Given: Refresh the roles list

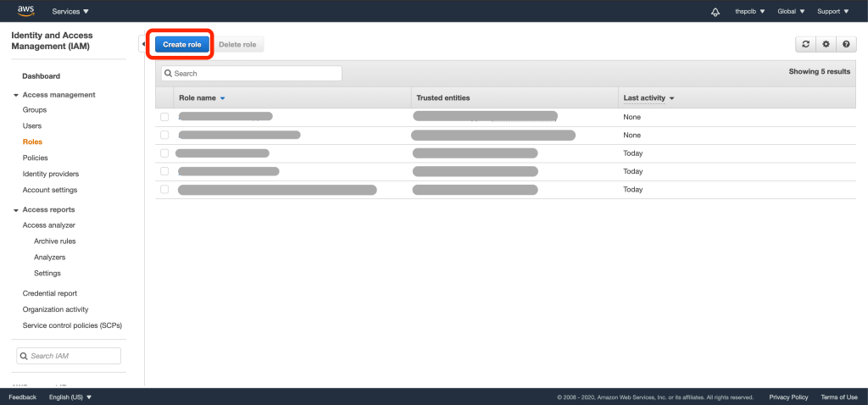Looking at the screenshot, I should (805, 44).
